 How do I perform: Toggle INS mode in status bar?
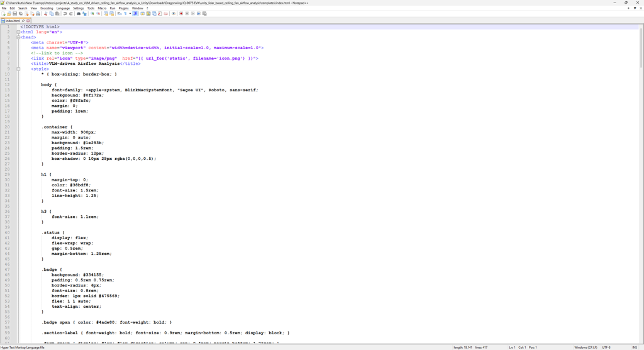(x=635, y=347)
